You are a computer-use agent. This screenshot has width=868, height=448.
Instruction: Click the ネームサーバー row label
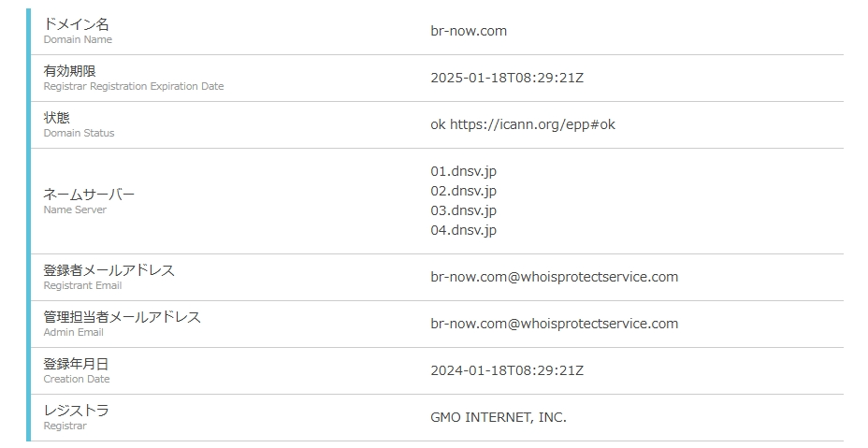89,195
